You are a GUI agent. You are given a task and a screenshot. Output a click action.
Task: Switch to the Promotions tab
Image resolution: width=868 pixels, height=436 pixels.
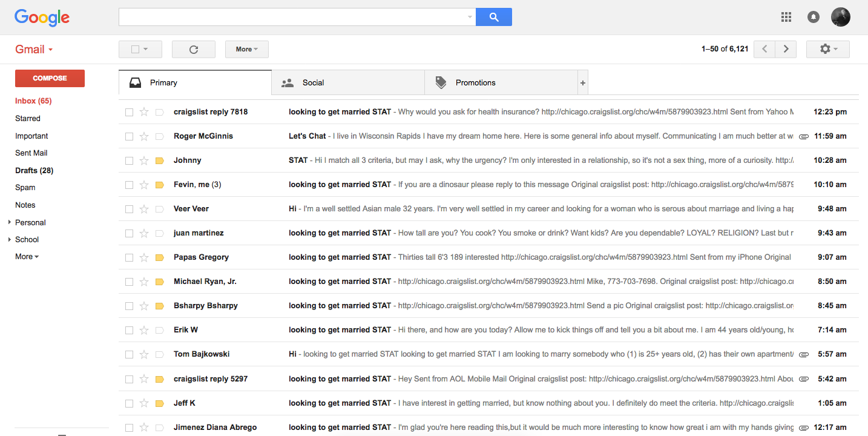coord(501,83)
